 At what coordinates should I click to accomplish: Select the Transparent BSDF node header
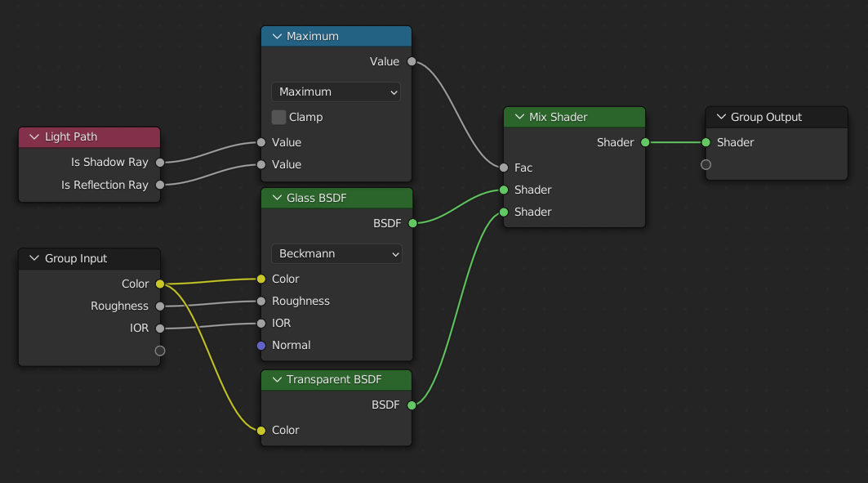pyautogui.click(x=335, y=379)
